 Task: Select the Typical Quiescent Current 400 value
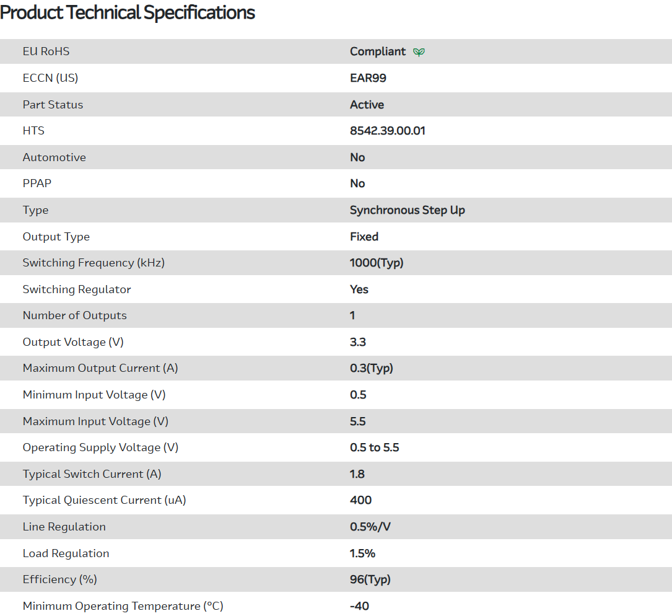click(360, 500)
